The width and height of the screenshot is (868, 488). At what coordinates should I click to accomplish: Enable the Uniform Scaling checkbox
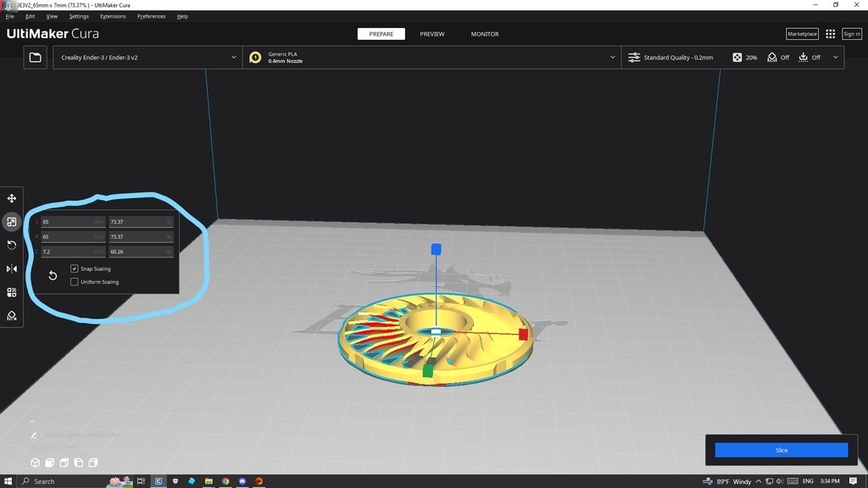pyautogui.click(x=75, y=282)
